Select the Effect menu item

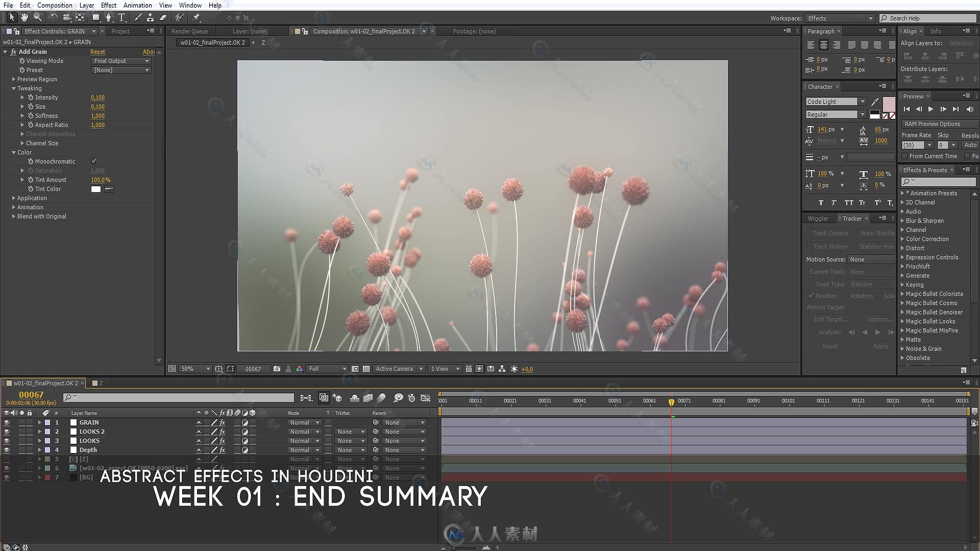click(x=107, y=6)
